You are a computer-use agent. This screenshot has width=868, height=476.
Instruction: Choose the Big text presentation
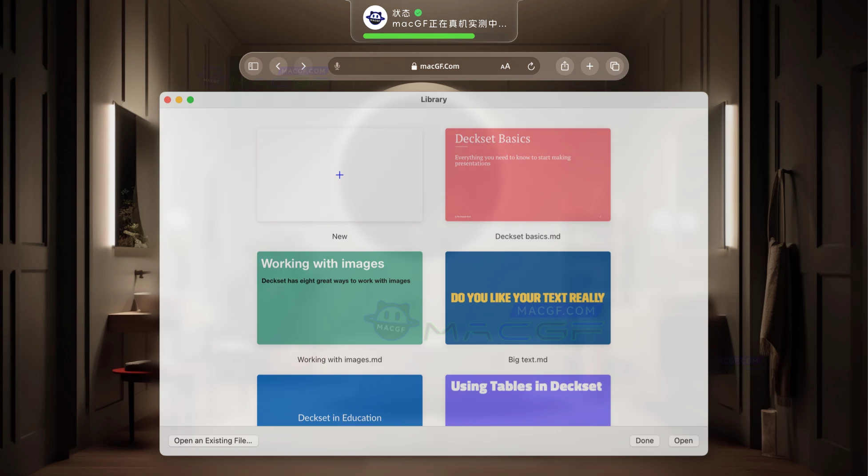click(528, 298)
